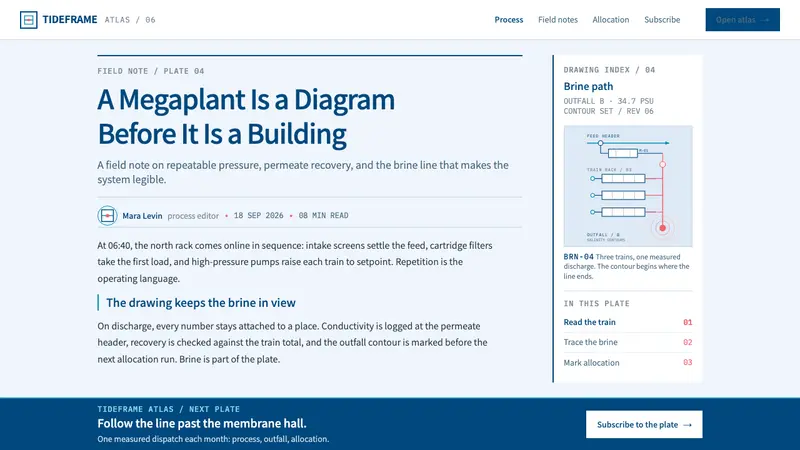
Task: Click the ATLAS / 06 header text
Action: (x=130, y=20)
